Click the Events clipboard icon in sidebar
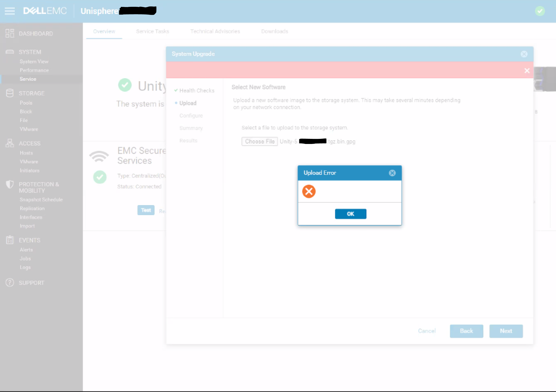This screenshot has width=556, height=392. (10, 240)
